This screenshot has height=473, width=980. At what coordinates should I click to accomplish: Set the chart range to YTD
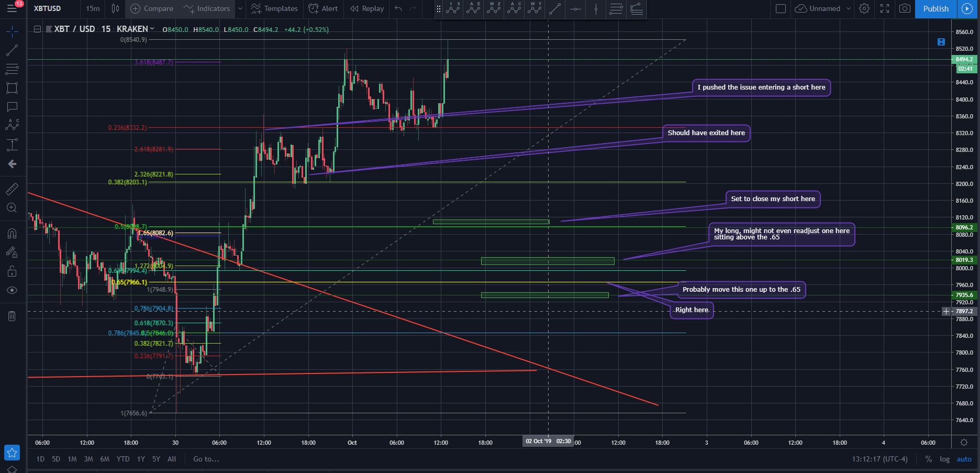click(123, 459)
